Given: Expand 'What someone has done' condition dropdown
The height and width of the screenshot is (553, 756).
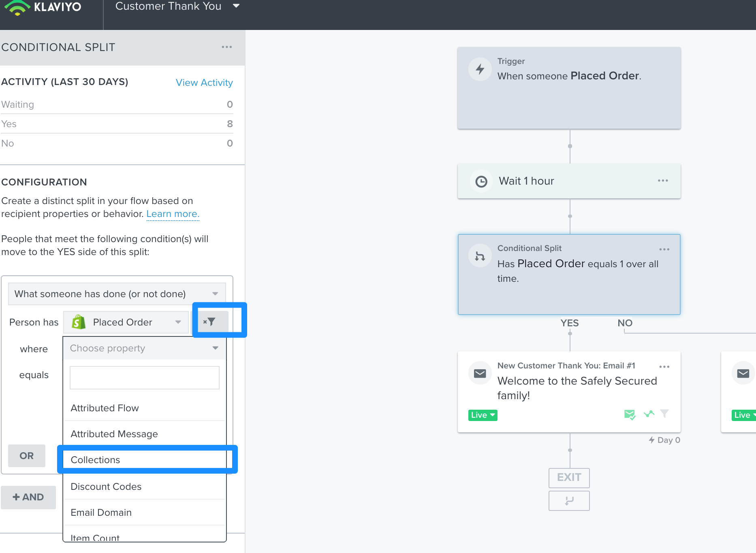Looking at the screenshot, I should 117,294.
